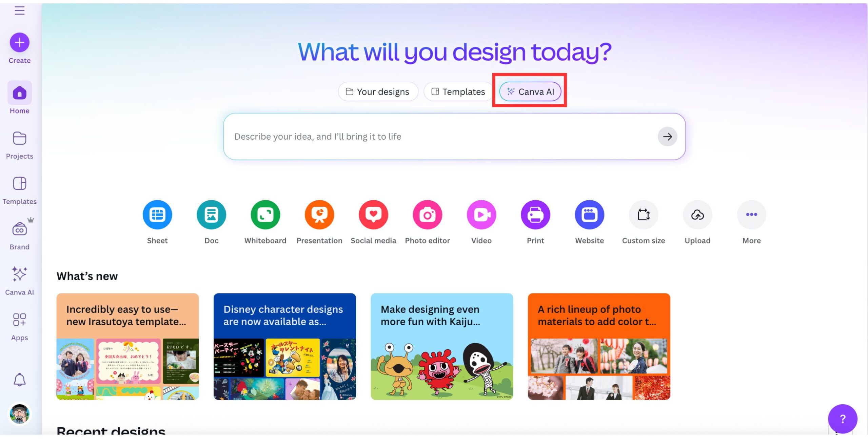This screenshot has height=448, width=868.
Task: Open Canva AI from the left sidebar
Action: click(19, 281)
